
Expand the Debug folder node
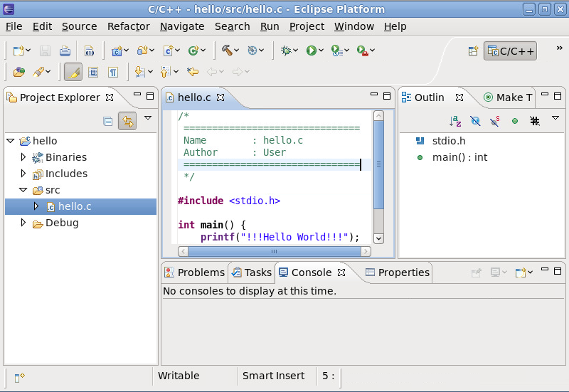pos(23,223)
